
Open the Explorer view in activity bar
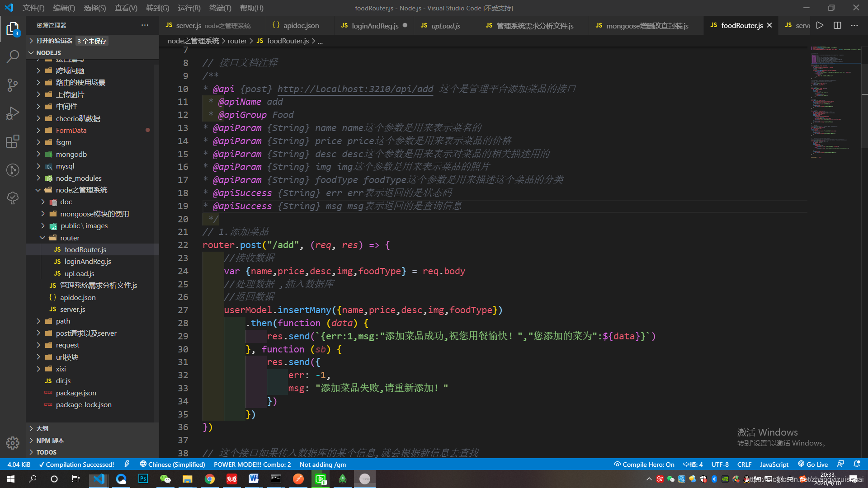(13, 29)
